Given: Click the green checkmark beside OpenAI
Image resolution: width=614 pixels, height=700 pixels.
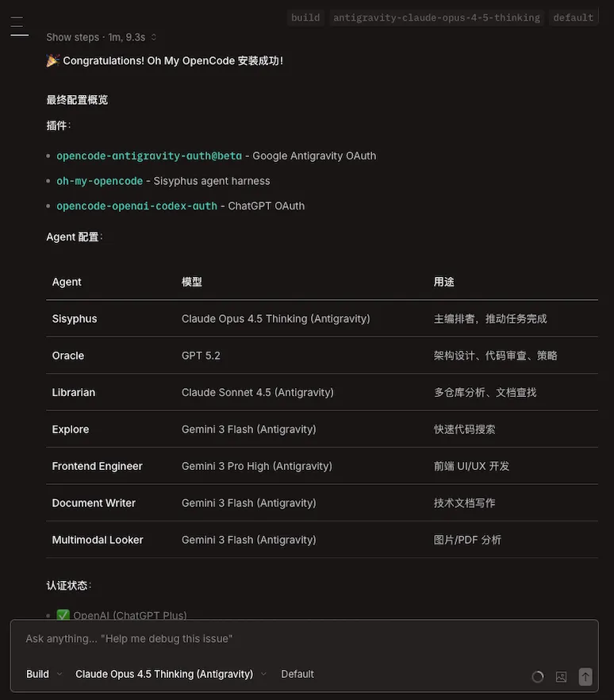Looking at the screenshot, I should pyautogui.click(x=63, y=615).
